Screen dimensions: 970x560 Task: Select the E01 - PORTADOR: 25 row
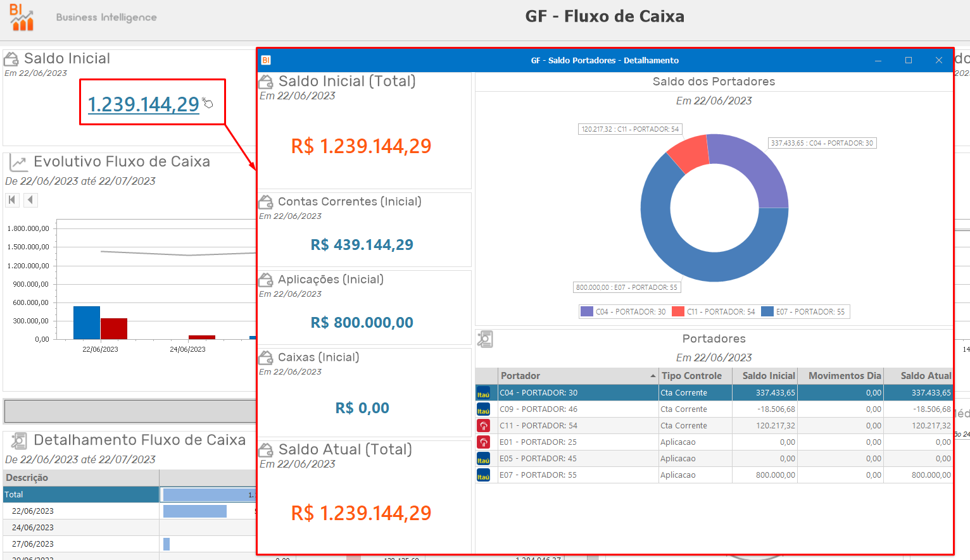tap(714, 442)
